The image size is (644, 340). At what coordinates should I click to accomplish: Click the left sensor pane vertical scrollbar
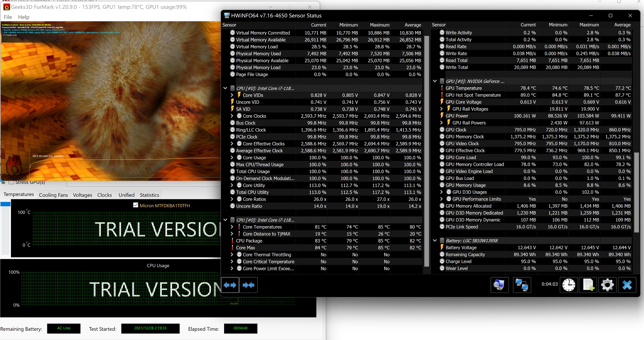coord(427,151)
